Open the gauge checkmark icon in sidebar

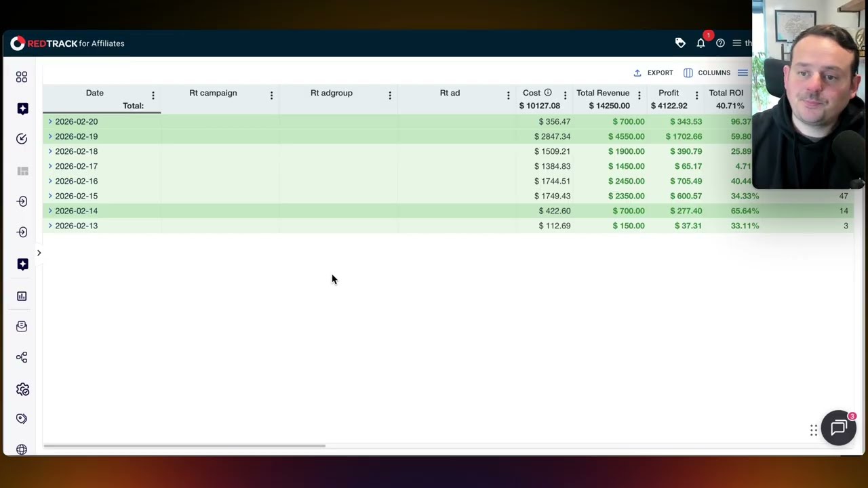[x=22, y=139]
